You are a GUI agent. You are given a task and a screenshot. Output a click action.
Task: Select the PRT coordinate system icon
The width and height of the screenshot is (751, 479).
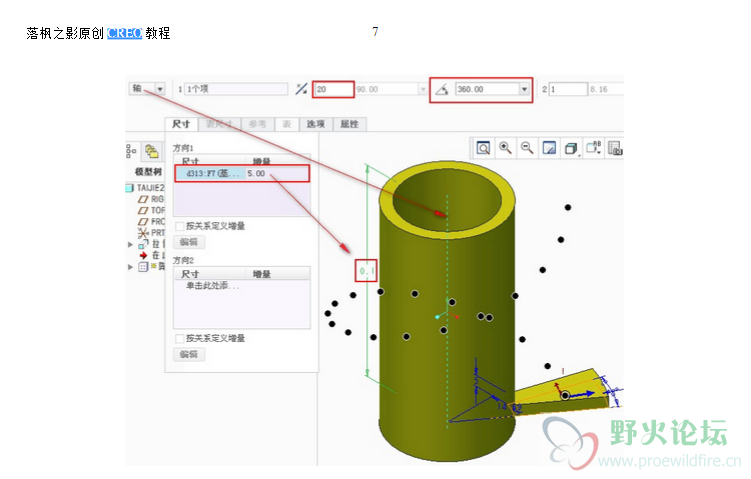click(x=143, y=233)
